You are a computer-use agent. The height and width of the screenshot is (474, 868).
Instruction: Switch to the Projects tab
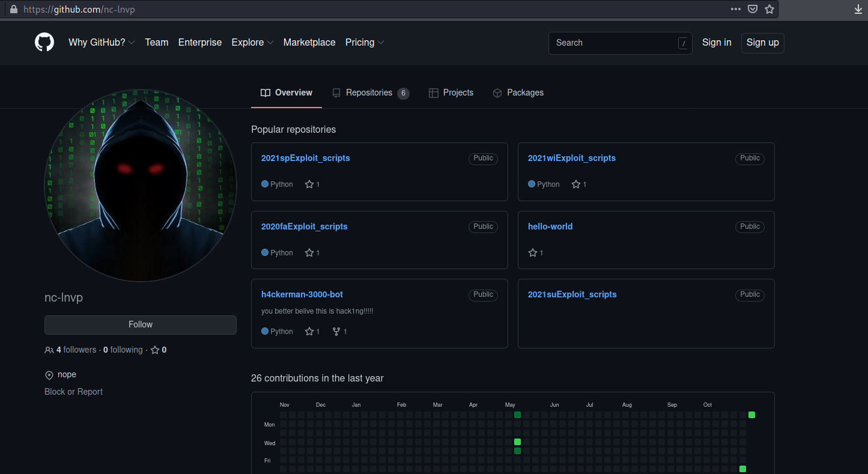click(x=451, y=93)
